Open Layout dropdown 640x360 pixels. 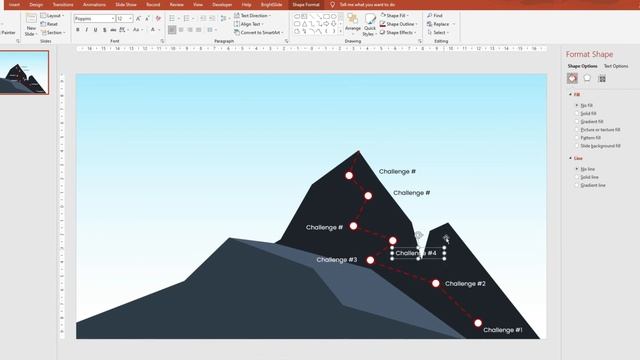click(53, 16)
